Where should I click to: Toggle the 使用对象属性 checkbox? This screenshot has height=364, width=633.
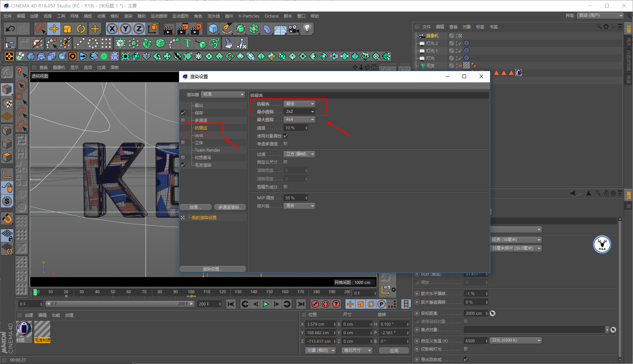[x=286, y=136]
